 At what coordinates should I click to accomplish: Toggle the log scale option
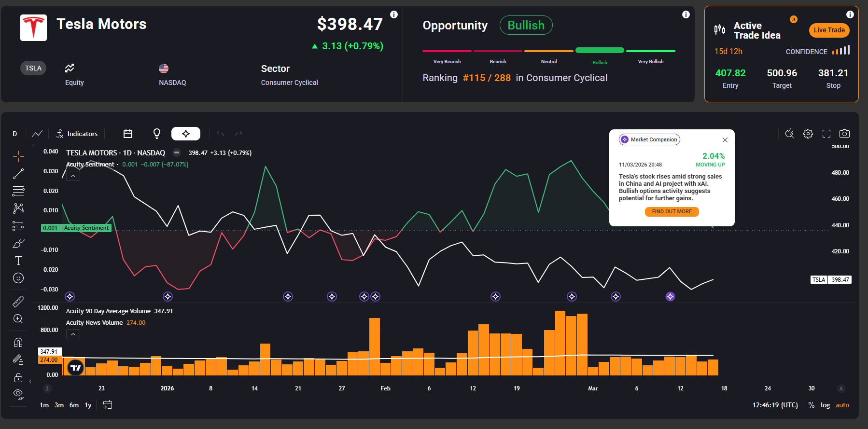(825, 405)
